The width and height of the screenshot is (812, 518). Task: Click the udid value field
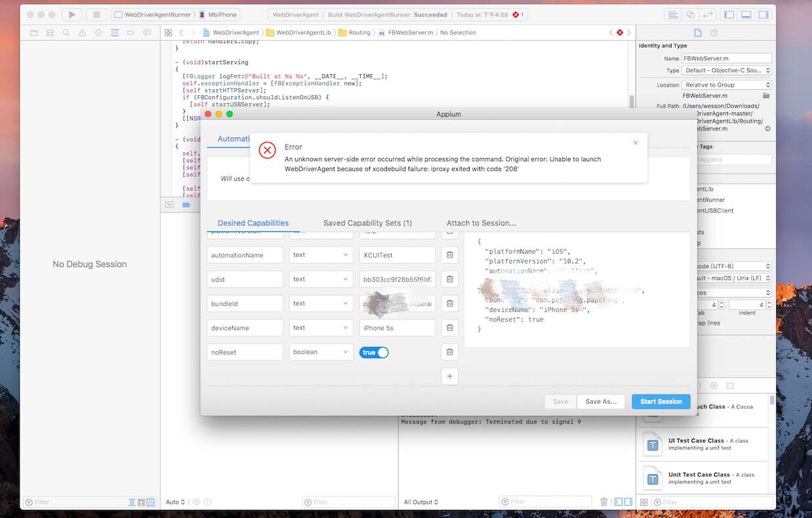397,279
